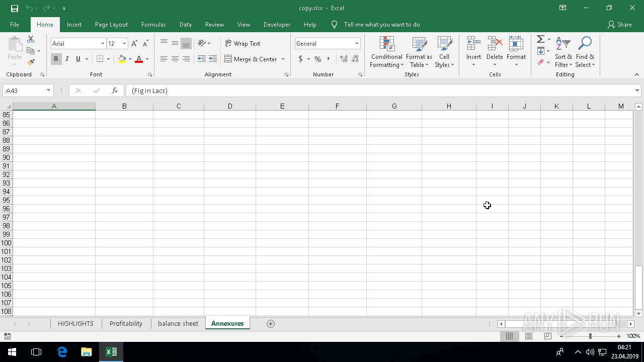The height and width of the screenshot is (362, 644).
Task: Increase cell indent
Action: [x=213, y=59]
